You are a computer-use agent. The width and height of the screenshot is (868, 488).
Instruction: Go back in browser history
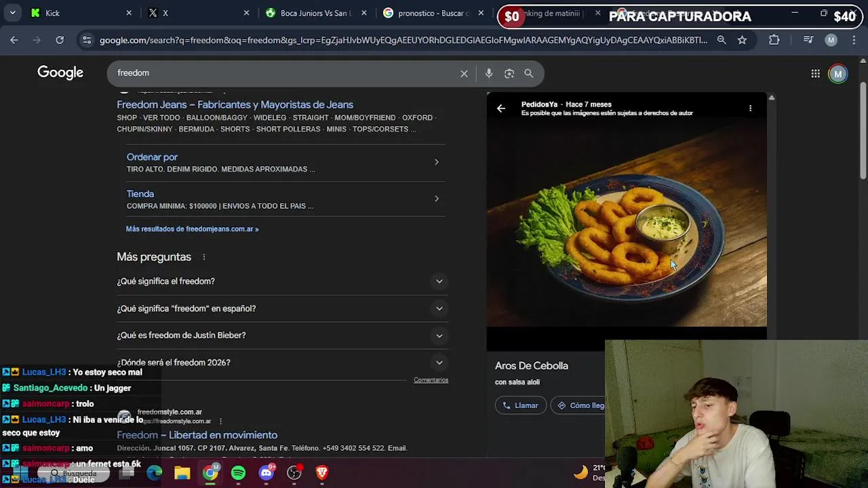coord(14,40)
